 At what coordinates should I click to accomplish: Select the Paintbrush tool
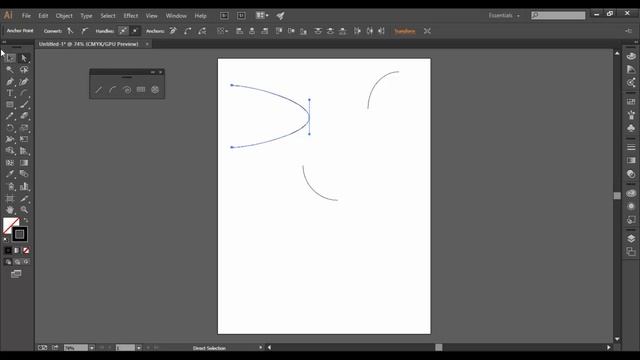click(24, 104)
